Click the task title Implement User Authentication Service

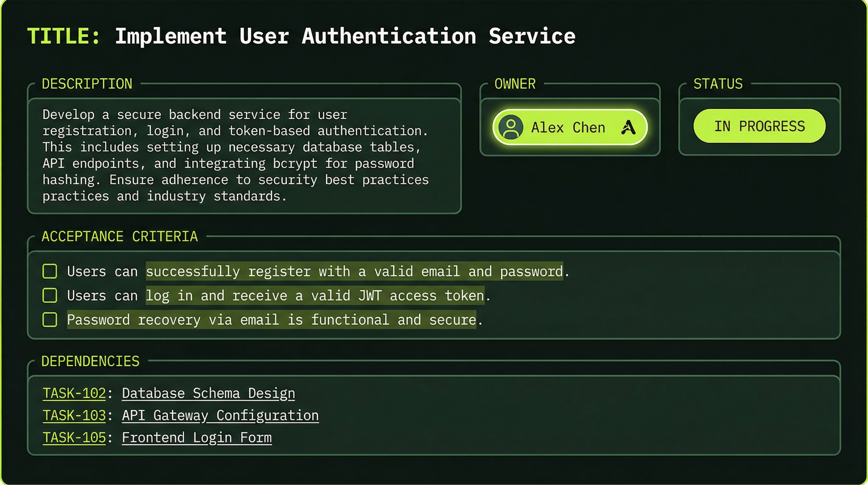pos(345,36)
